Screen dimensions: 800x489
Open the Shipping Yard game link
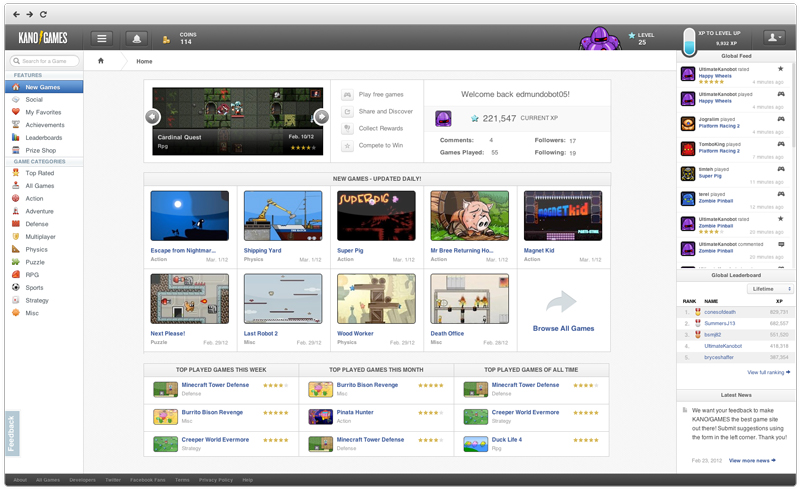coord(262,251)
